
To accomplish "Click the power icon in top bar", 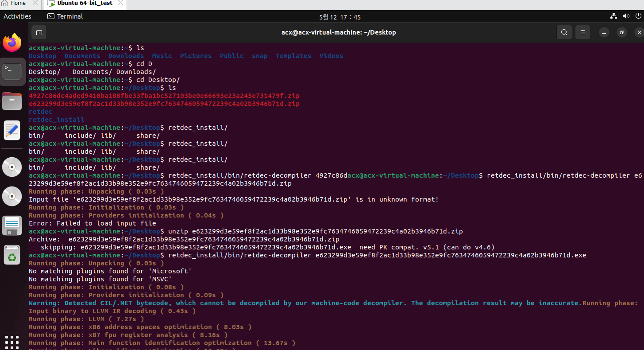I will pyautogui.click(x=639, y=16).
